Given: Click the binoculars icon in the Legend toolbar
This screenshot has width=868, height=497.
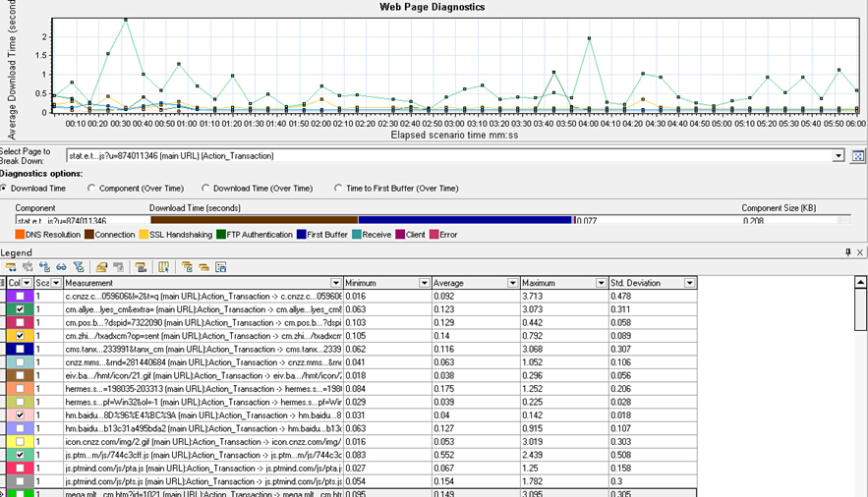Looking at the screenshot, I should click(x=61, y=267).
